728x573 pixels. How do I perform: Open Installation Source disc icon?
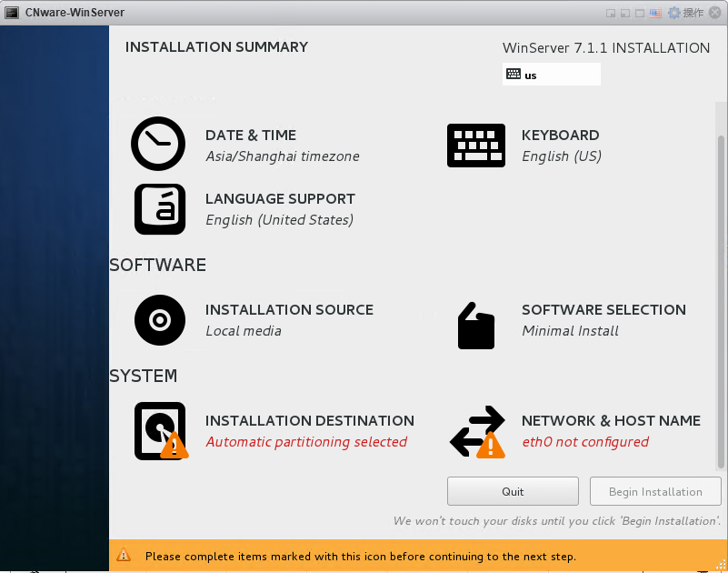point(160,320)
